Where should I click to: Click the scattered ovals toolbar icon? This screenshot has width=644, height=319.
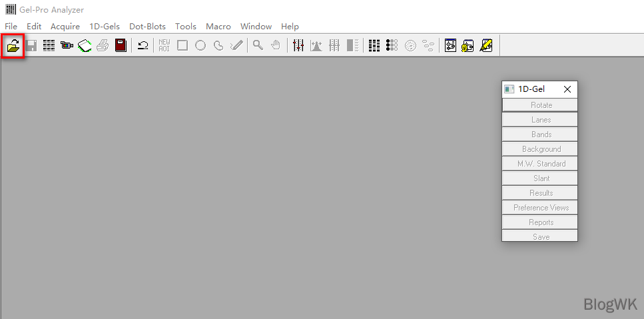[428, 45]
